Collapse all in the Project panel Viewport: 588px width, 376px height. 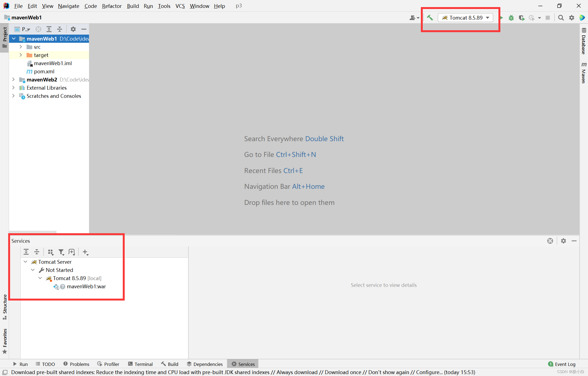tap(60, 29)
